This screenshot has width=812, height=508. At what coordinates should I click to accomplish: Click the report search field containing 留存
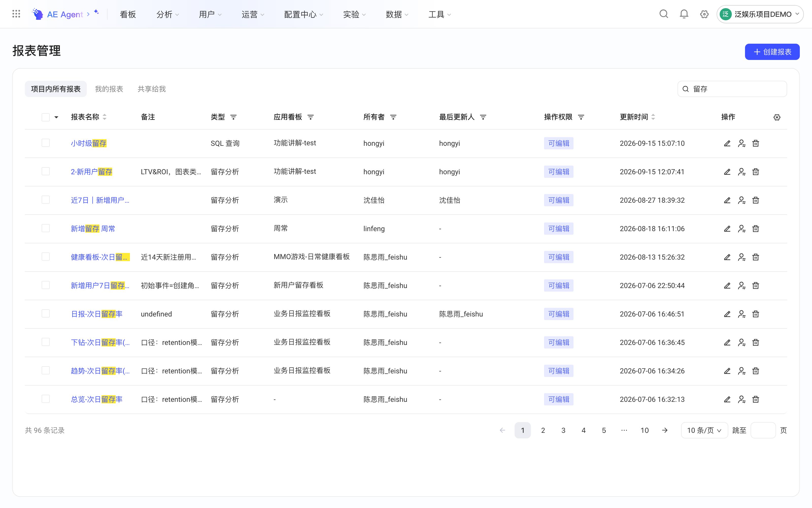coord(732,89)
